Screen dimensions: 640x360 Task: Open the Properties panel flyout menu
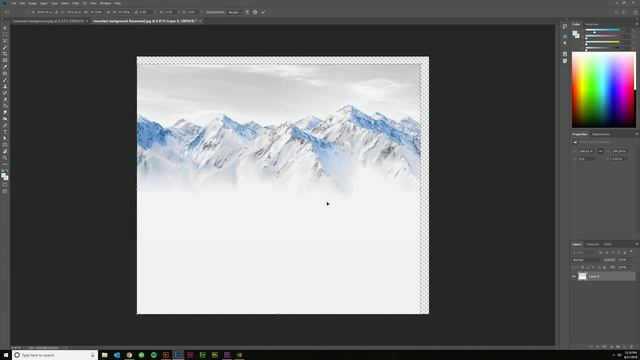(636, 134)
